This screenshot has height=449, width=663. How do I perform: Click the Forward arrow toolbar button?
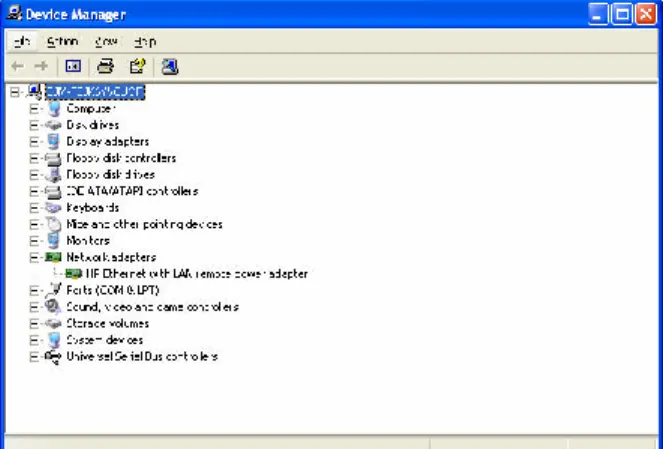click(41, 66)
